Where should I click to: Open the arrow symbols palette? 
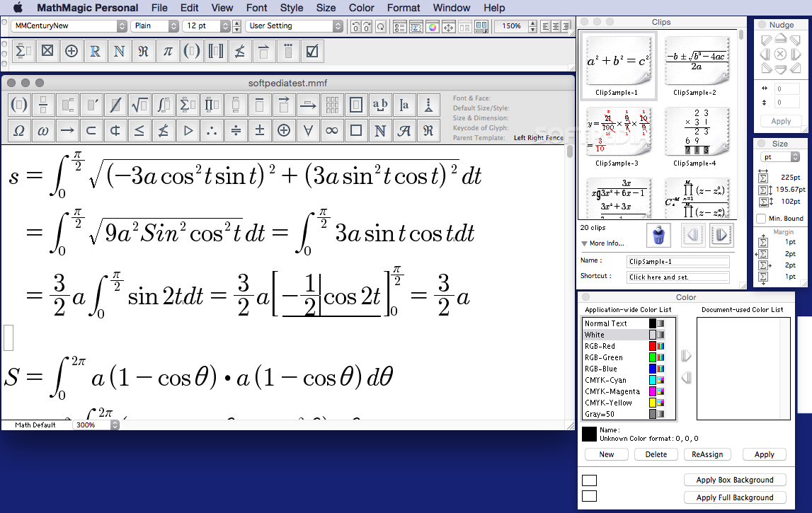[x=67, y=130]
